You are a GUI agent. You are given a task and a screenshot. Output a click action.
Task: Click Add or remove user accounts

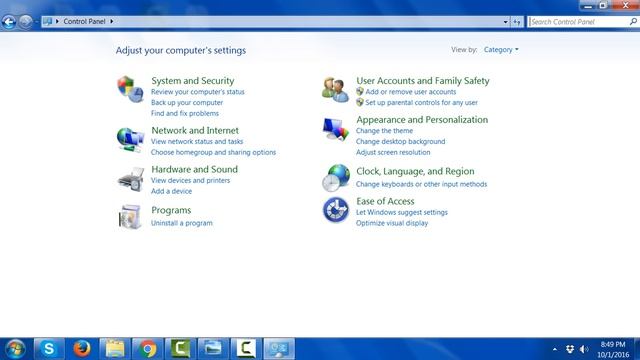click(411, 92)
